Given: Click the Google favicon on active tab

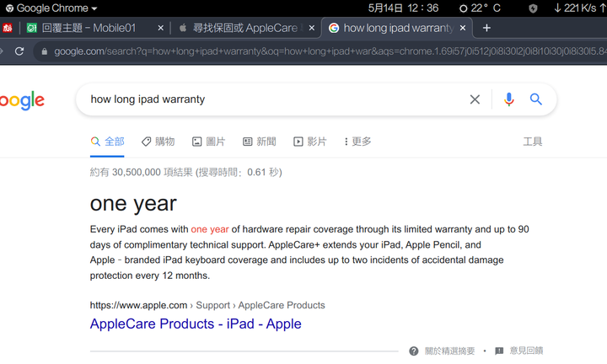Looking at the screenshot, I should coord(334,28).
